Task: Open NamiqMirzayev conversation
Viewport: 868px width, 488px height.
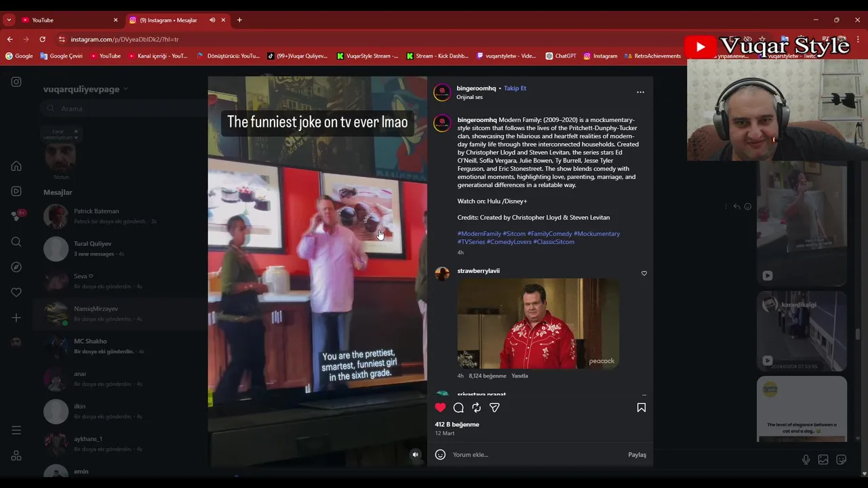Action: coord(122,314)
